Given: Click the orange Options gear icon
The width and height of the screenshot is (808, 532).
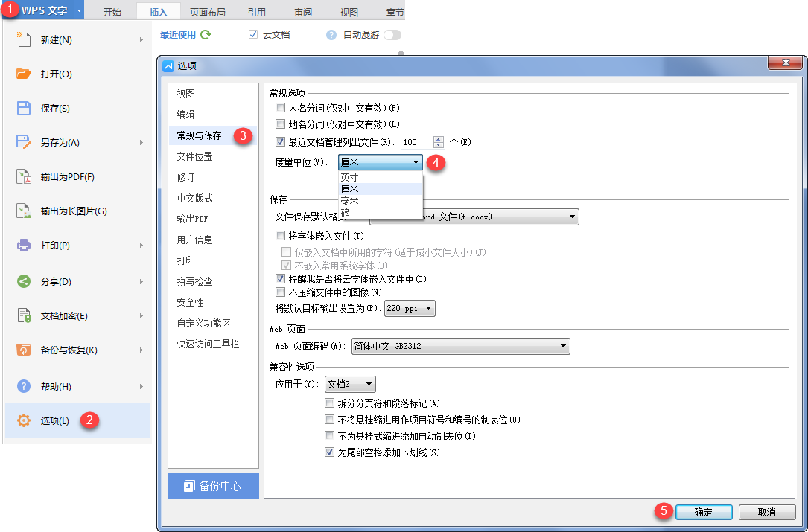Looking at the screenshot, I should coord(24,420).
